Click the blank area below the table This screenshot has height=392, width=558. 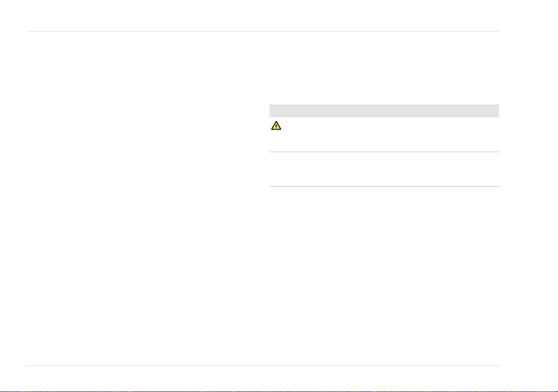[x=384, y=276]
